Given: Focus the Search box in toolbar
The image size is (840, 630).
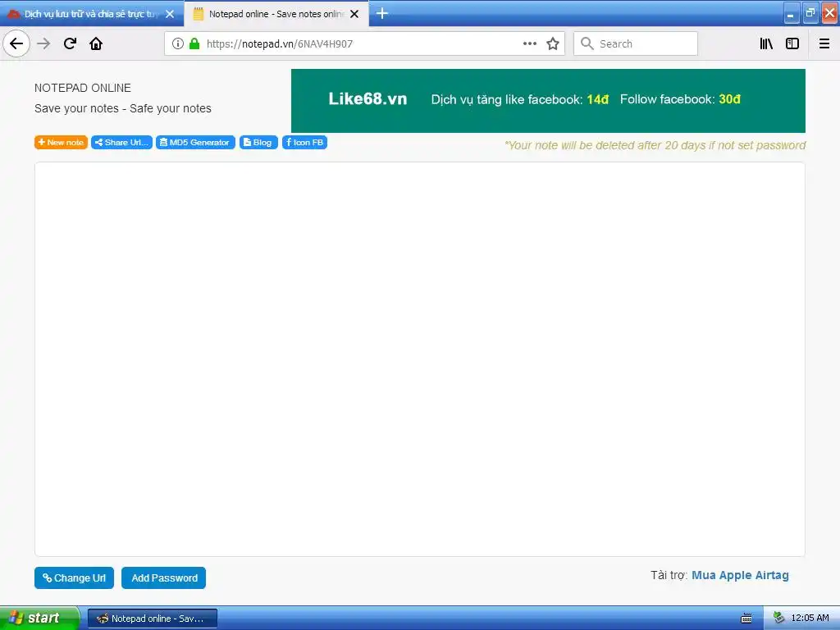Looking at the screenshot, I should (636, 43).
